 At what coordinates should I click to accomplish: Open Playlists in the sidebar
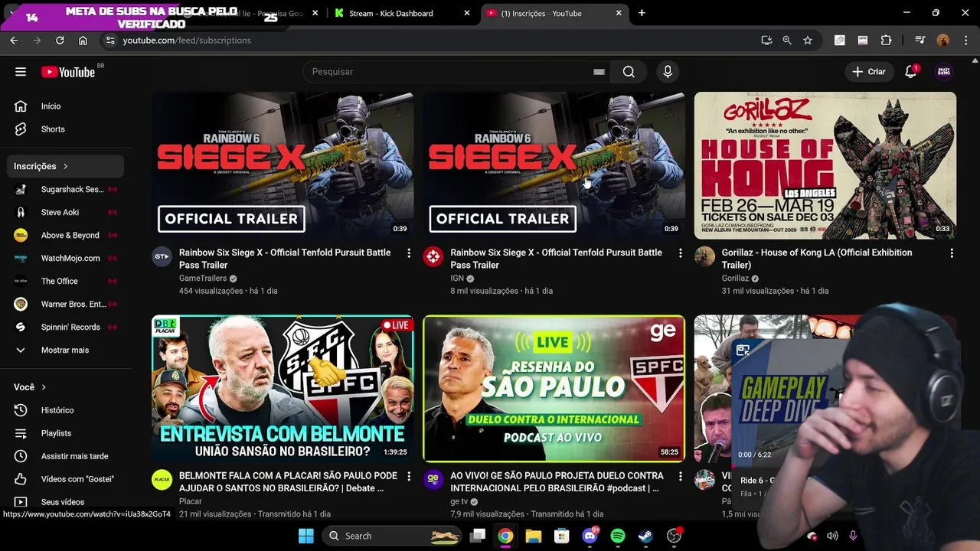(66, 433)
